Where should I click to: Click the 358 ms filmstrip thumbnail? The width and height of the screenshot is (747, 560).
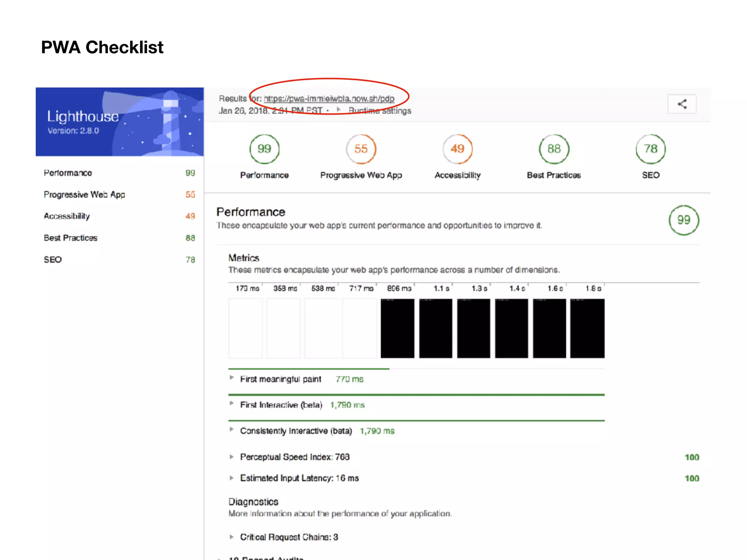pyautogui.click(x=283, y=328)
